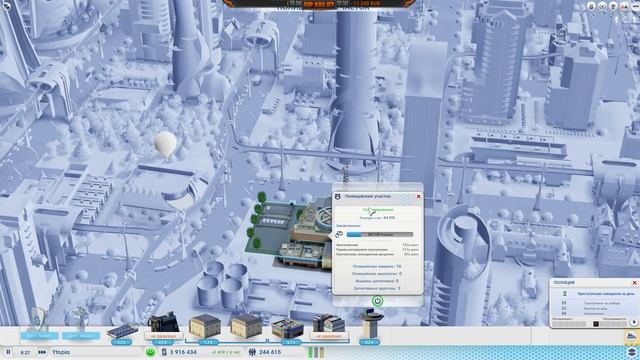Click the Полицейские вертолёты count line
The width and height of the screenshot is (640, 360).
click(377, 273)
